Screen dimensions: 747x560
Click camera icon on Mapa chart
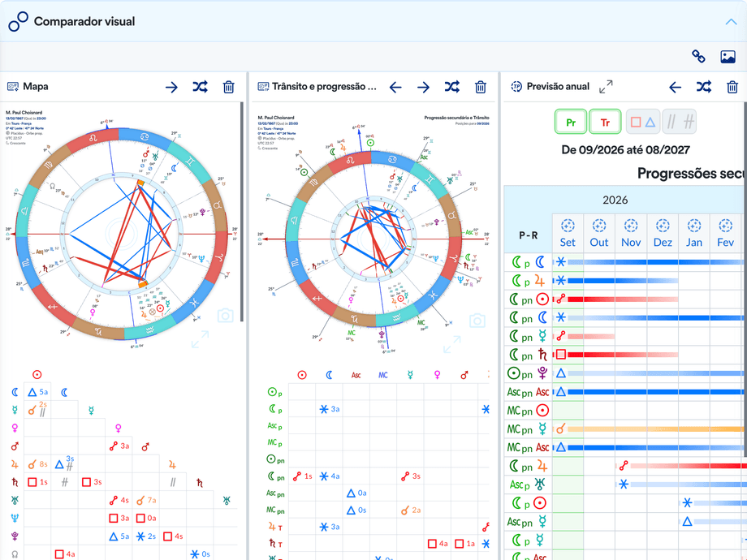(x=226, y=315)
